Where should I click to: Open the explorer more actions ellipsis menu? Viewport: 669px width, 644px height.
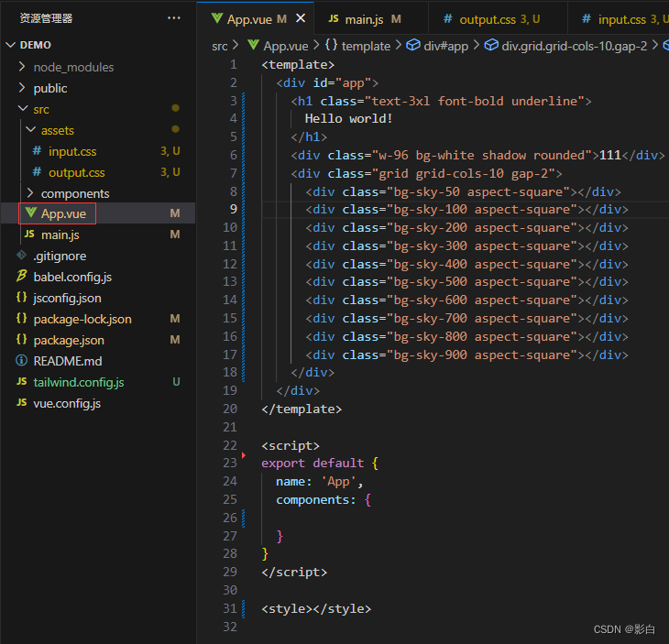click(x=173, y=18)
